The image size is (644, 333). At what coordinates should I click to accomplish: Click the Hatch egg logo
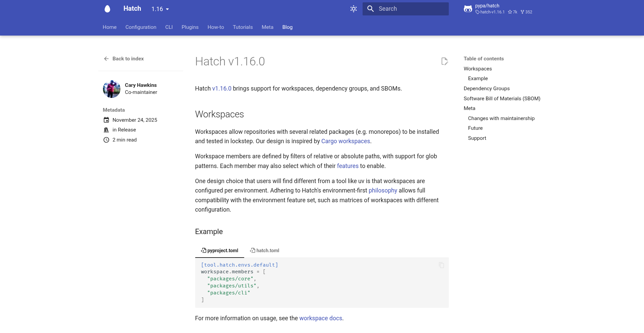click(107, 9)
